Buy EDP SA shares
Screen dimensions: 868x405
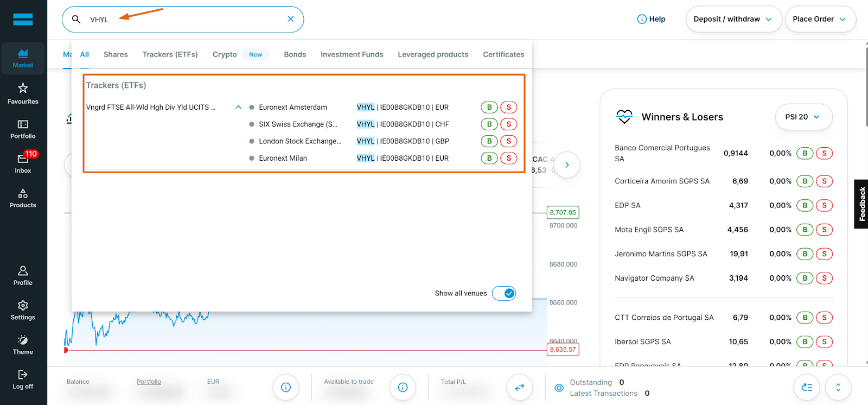pos(805,206)
